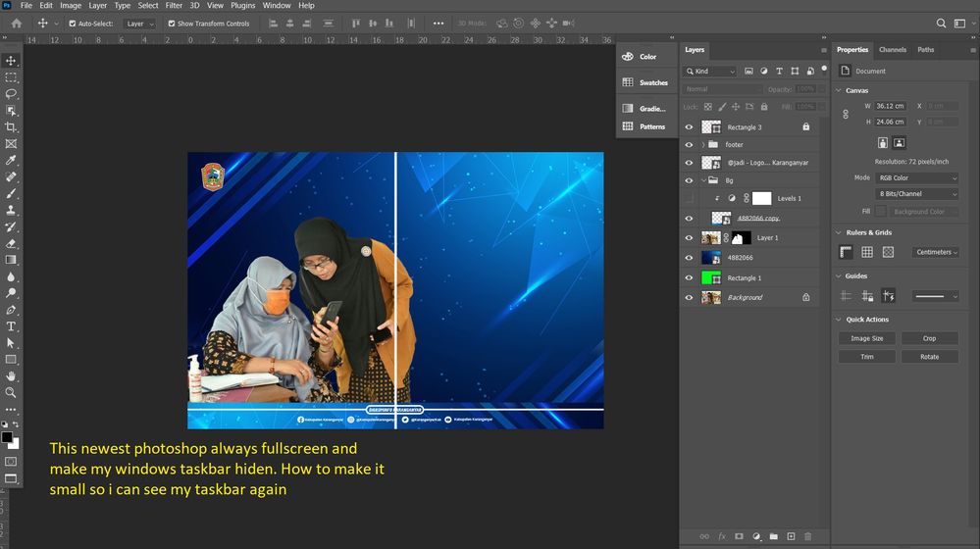Image resolution: width=980 pixels, height=549 pixels.
Task: Click the Rotate button
Action: [929, 357]
